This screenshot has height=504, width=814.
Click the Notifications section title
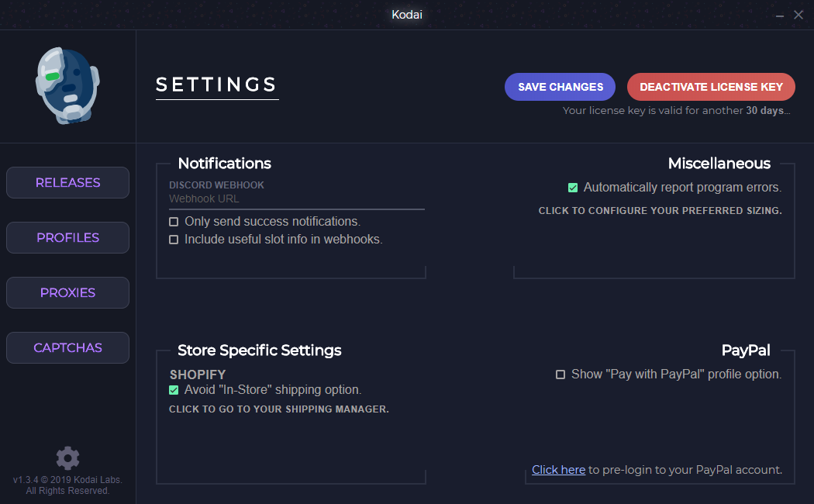(x=224, y=164)
